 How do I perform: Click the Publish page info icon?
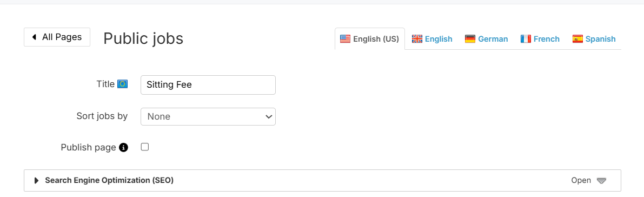click(x=124, y=147)
